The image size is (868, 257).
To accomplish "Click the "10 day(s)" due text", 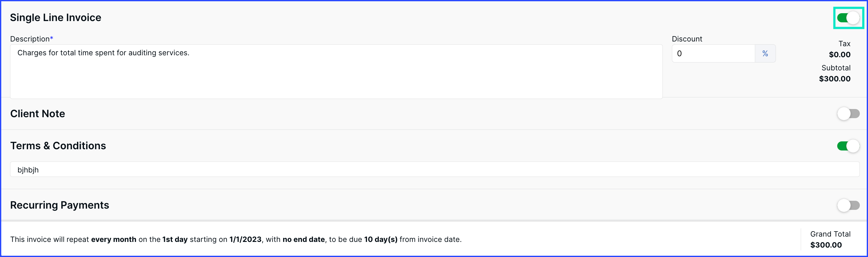I will click(381, 239).
